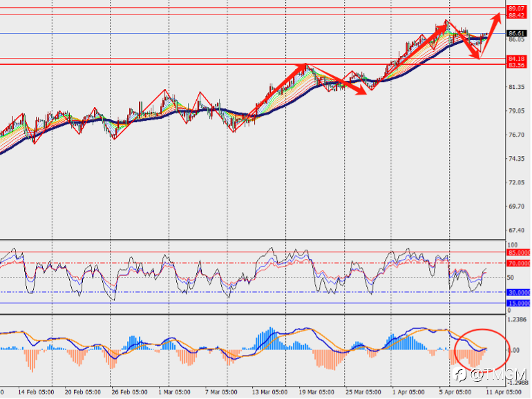Click the 0.00 MACD scale value
The width and height of the screenshot is (532, 399).
pos(513,350)
